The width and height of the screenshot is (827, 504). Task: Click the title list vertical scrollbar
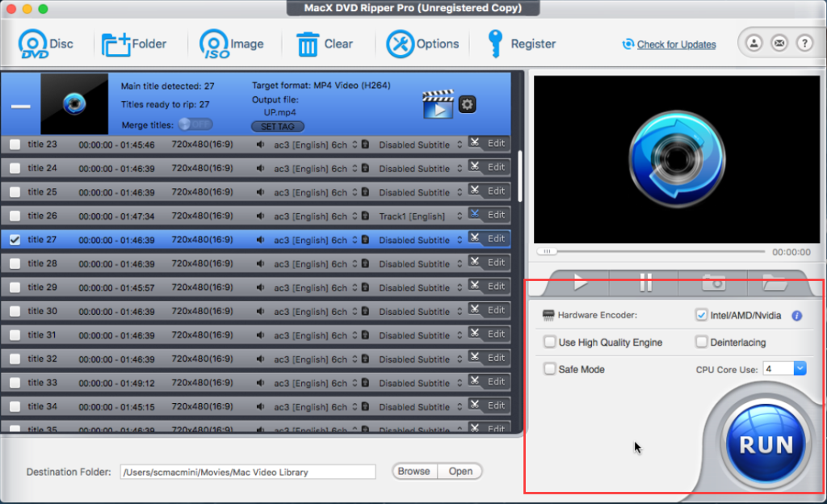[x=520, y=177]
